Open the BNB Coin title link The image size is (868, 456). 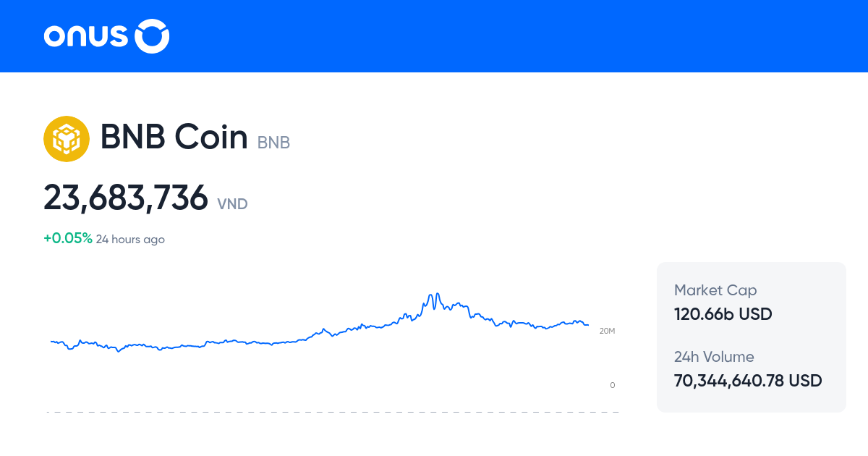175,137
